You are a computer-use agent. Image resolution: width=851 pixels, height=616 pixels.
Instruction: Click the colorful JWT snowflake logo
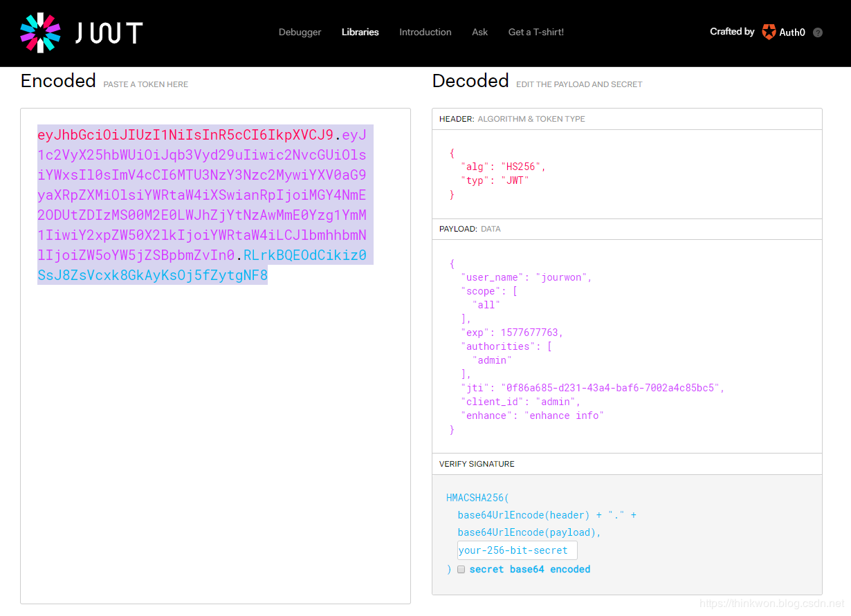tap(39, 32)
